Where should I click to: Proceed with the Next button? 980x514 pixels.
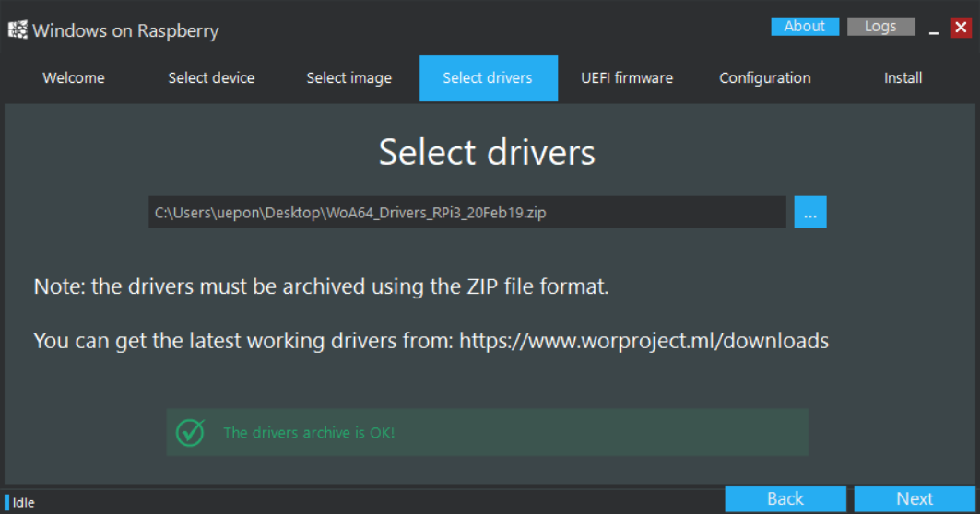pos(915,499)
